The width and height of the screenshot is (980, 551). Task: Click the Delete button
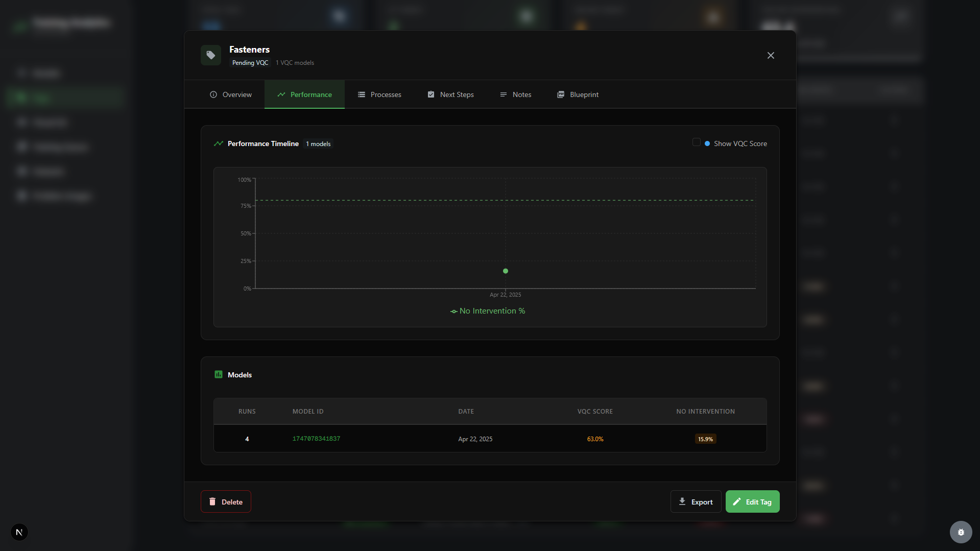tap(226, 501)
